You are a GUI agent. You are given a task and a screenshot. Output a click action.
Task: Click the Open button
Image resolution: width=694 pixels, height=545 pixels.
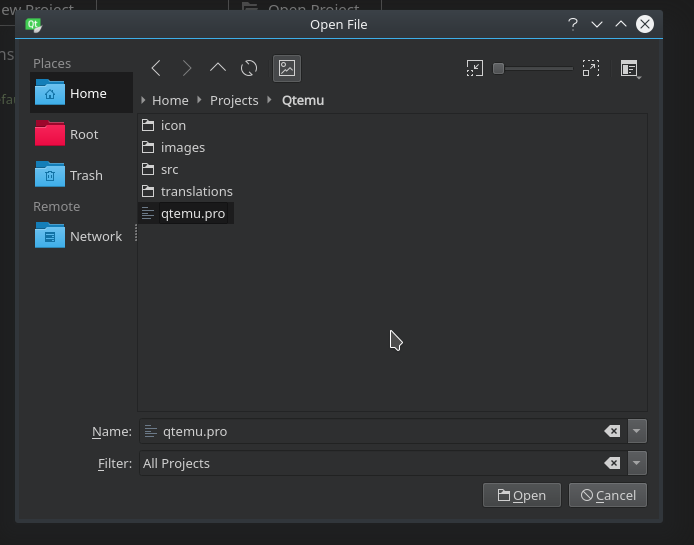click(x=522, y=495)
